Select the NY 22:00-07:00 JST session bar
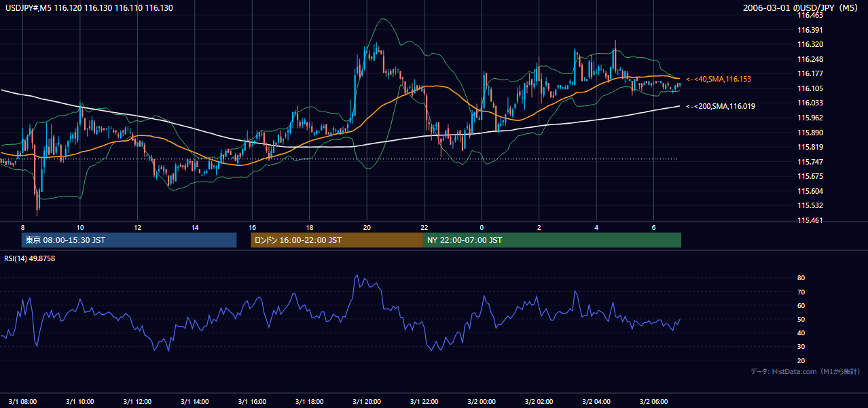This screenshot has width=868, height=408. (x=552, y=240)
